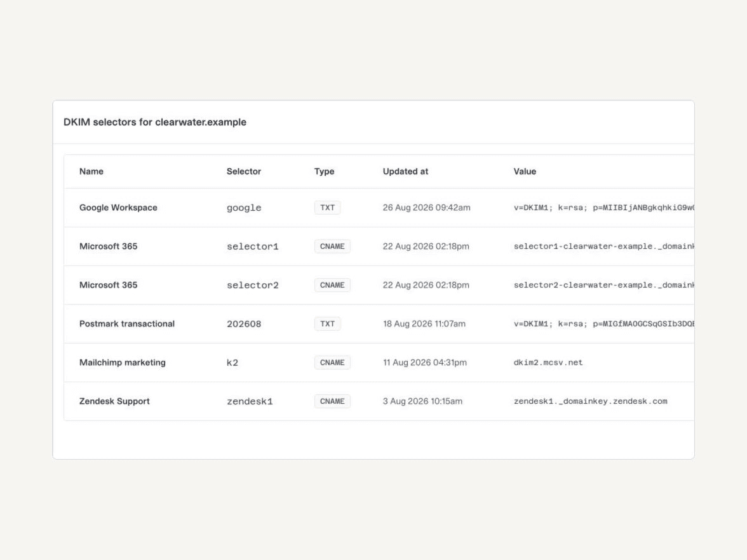Select the lowercase "google" selector cell

click(244, 208)
